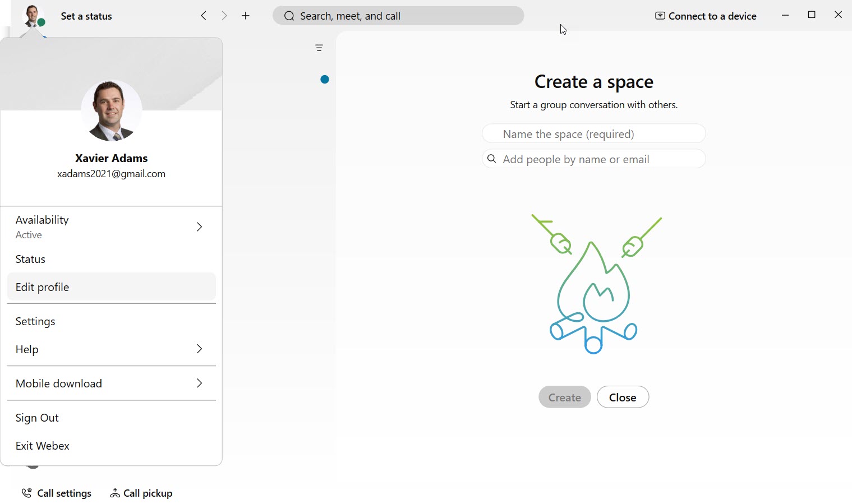Click the search icon in Add people field
Viewport: 852px width, 504px height.
(492, 159)
